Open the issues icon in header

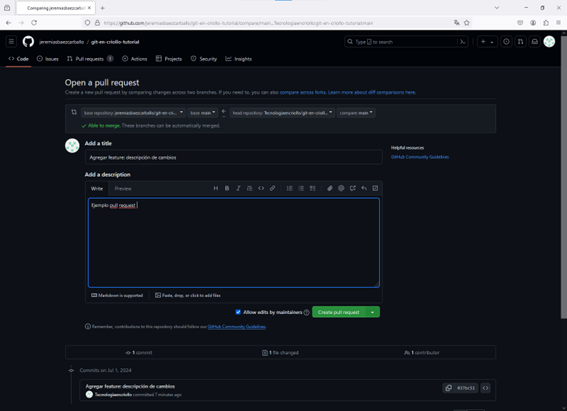click(x=506, y=42)
